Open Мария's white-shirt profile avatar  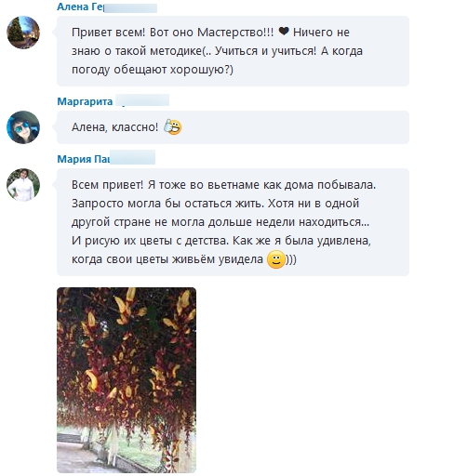pos(23,185)
